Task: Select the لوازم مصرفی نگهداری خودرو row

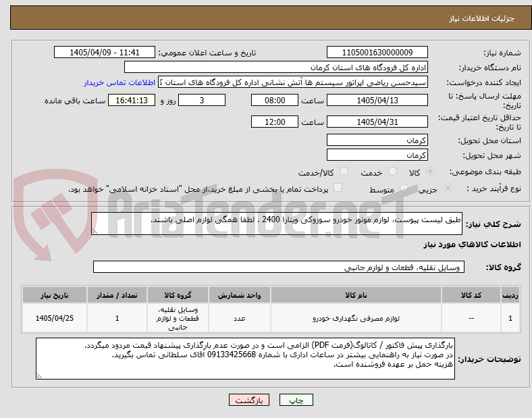Action: (x=271, y=318)
